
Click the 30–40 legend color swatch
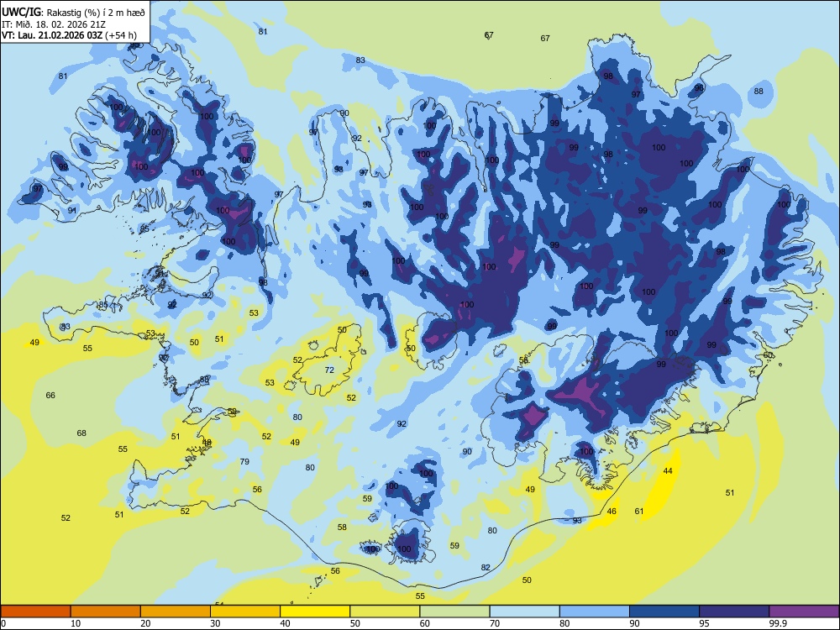click(x=245, y=612)
